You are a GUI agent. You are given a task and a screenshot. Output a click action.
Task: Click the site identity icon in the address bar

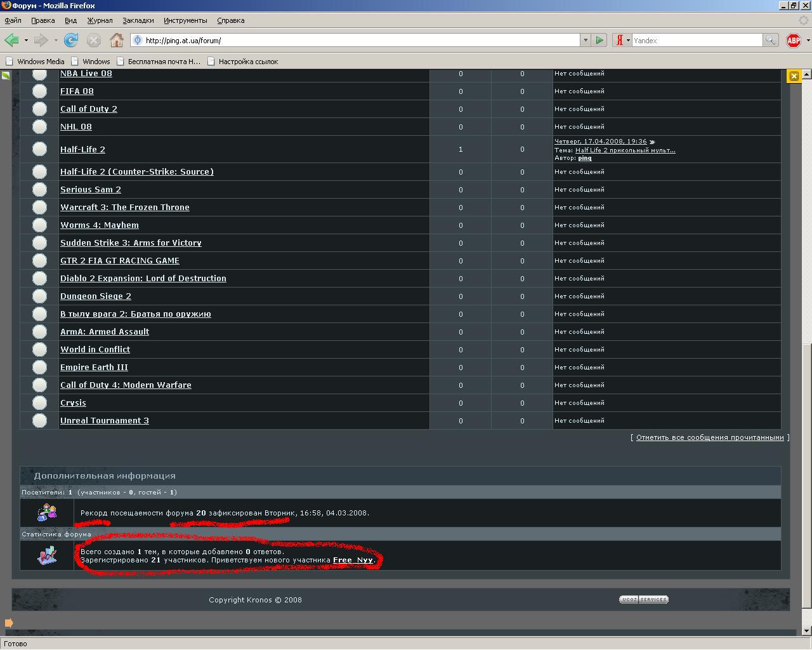pos(138,40)
